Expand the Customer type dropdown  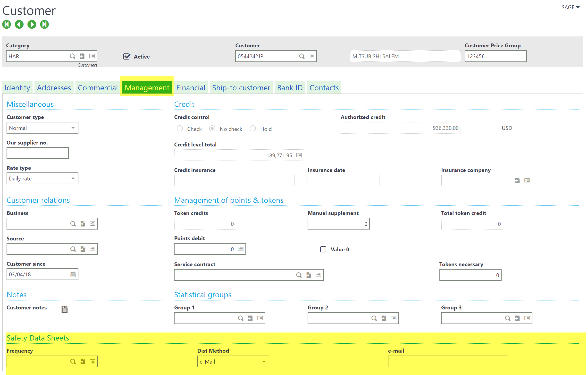tap(73, 128)
